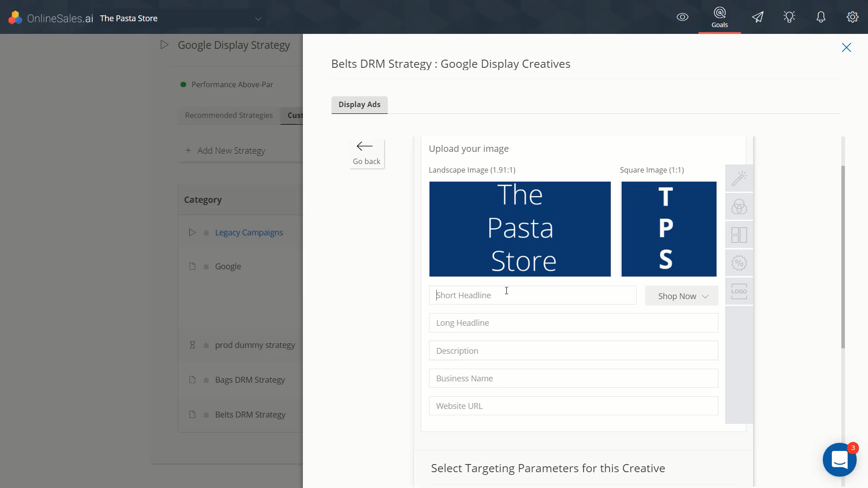868x488 pixels.
Task: Click into the Website URL field
Action: (573, 406)
